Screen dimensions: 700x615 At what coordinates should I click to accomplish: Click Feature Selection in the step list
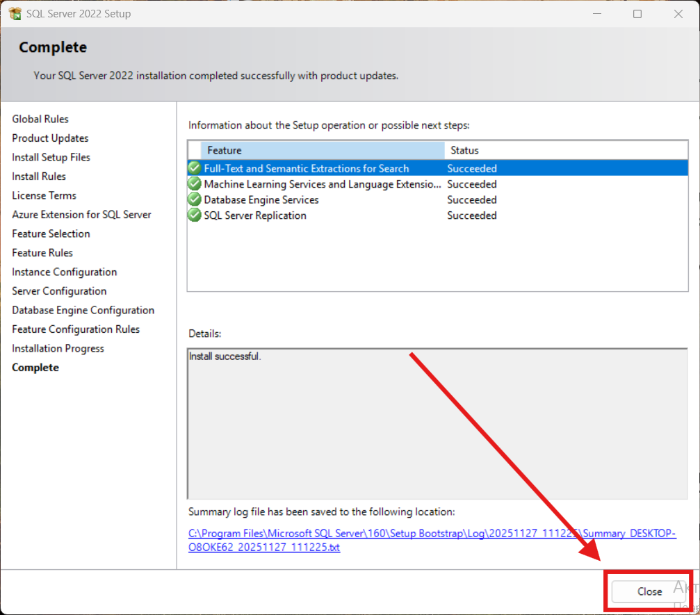click(x=51, y=234)
